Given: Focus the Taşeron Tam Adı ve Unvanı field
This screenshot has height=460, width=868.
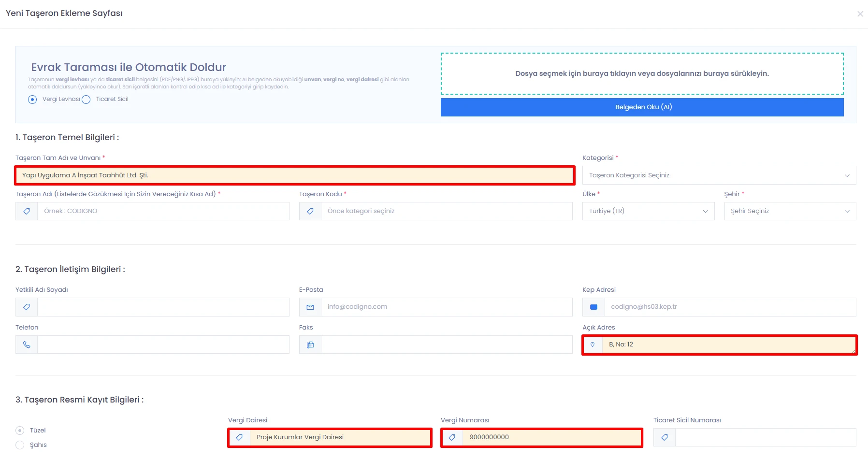Looking at the screenshot, I should click(x=295, y=175).
